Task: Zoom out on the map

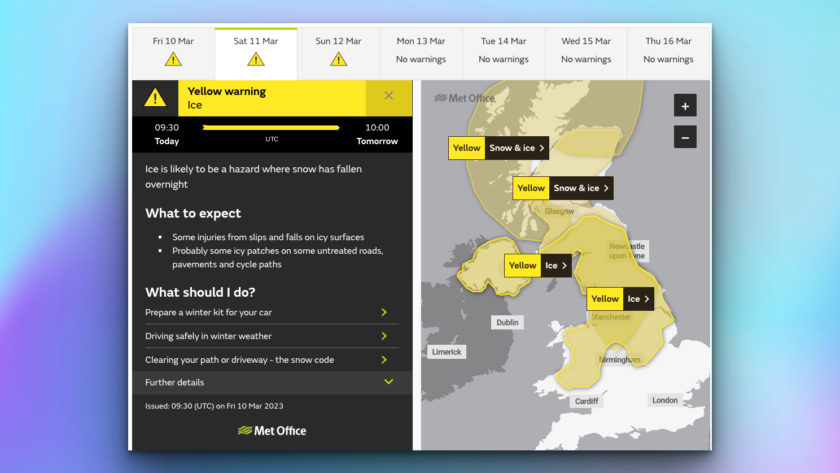Action: (x=685, y=137)
